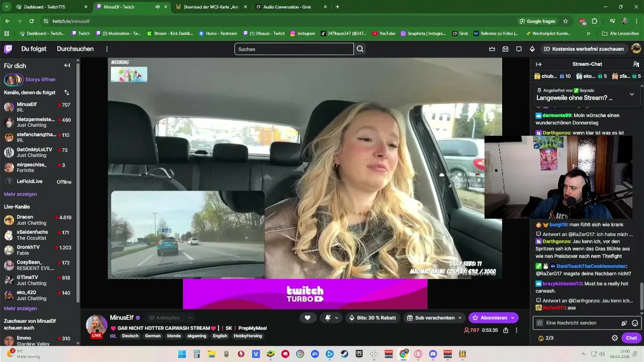Collapse the Für dich sidebar

coord(67,65)
